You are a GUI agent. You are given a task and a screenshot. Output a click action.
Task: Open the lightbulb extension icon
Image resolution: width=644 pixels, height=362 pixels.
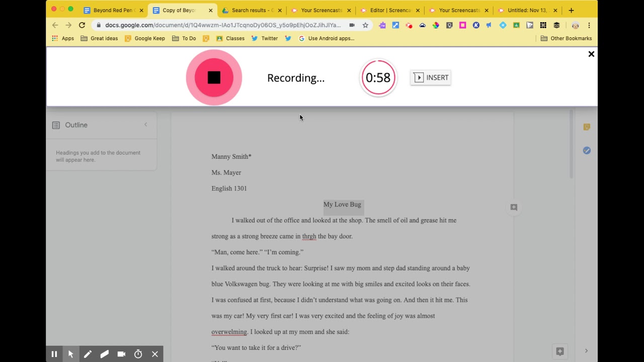click(449, 25)
